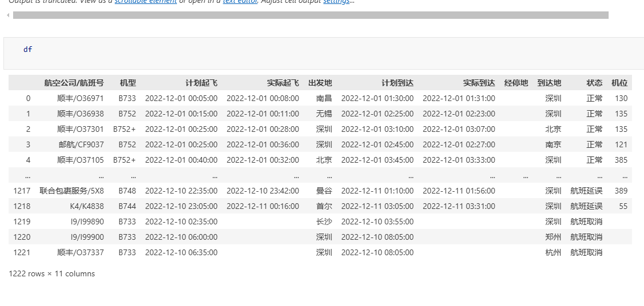The height and width of the screenshot is (306, 644).
Task: Click the 状态 column header
Action: pyautogui.click(x=594, y=83)
